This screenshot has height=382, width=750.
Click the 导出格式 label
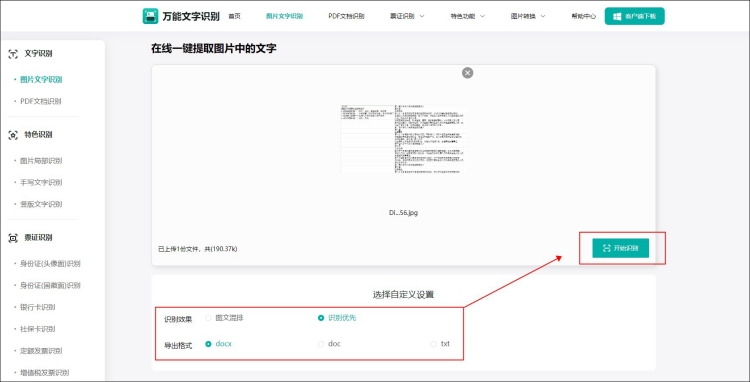click(x=178, y=345)
